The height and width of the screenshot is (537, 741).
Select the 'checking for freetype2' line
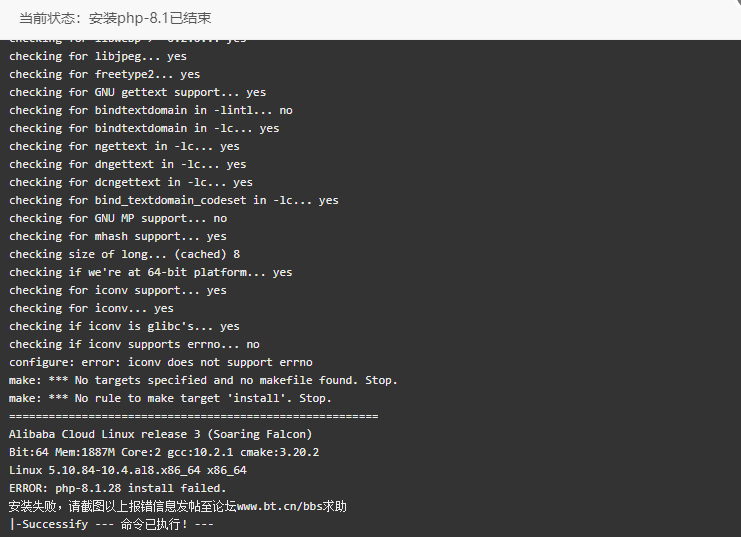pos(104,74)
